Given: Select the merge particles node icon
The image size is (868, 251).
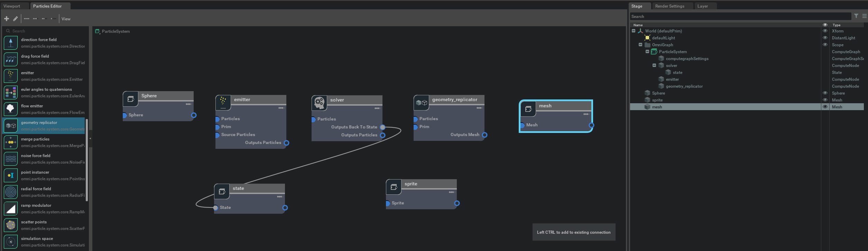Looking at the screenshot, I should 11,142.
